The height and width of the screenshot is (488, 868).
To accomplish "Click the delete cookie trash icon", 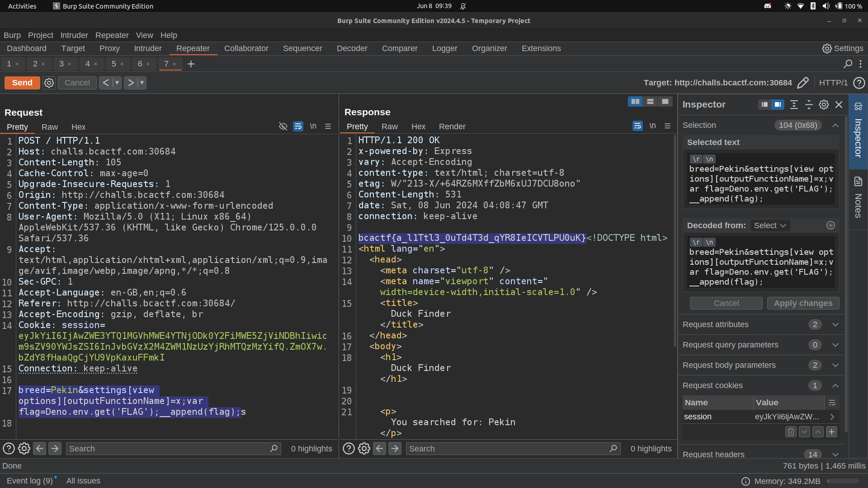I will pos(790,432).
